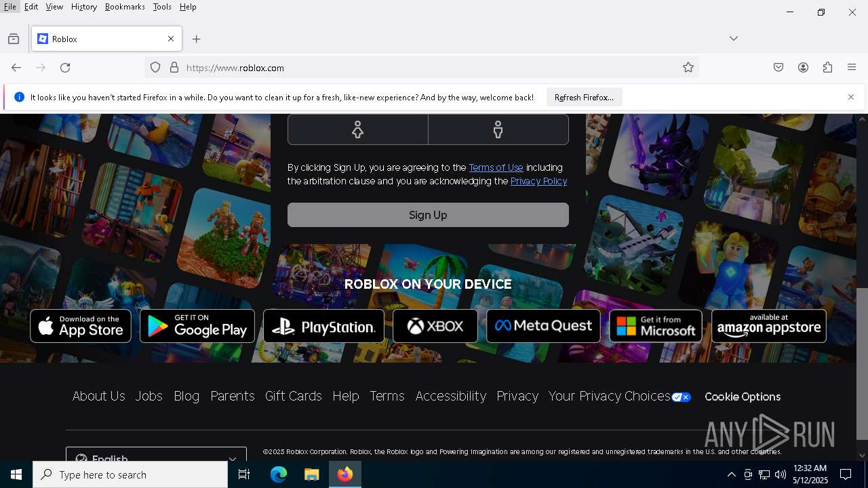This screenshot has height=488, width=868.
Task: Open the Privacy footer link
Action: tap(517, 396)
